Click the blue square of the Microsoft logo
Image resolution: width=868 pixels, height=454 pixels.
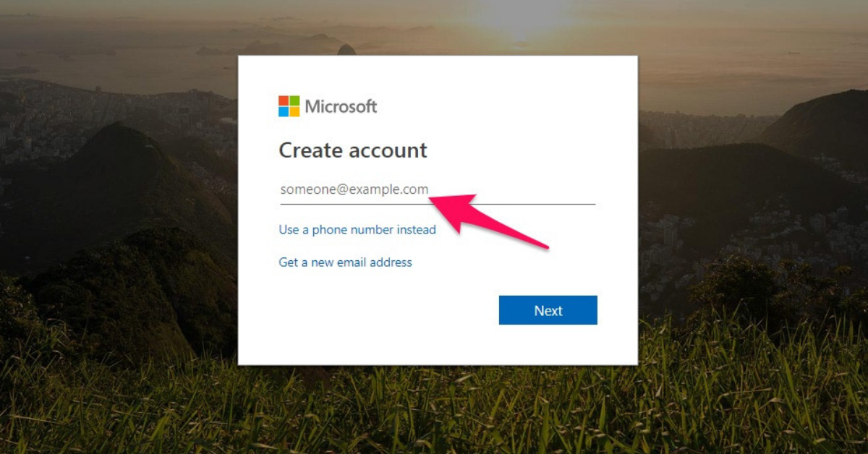coord(284,112)
